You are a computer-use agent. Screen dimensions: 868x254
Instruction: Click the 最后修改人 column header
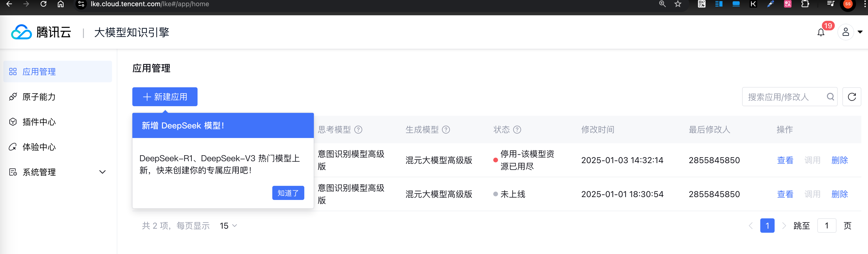point(709,130)
